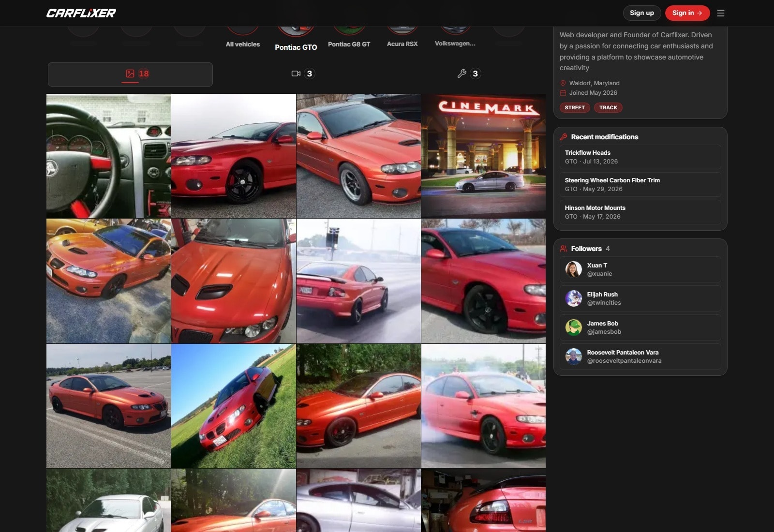
Task: Click the Followers people icon
Action: coord(564,249)
